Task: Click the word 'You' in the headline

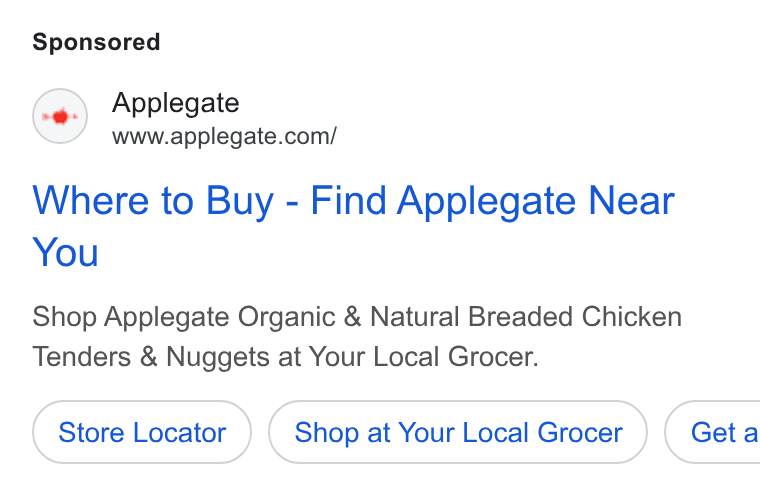Action: tap(65, 252)
